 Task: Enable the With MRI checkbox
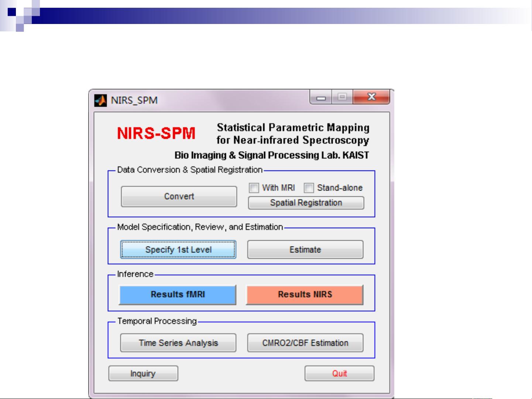pyautogui.click(x=255, y=188)
